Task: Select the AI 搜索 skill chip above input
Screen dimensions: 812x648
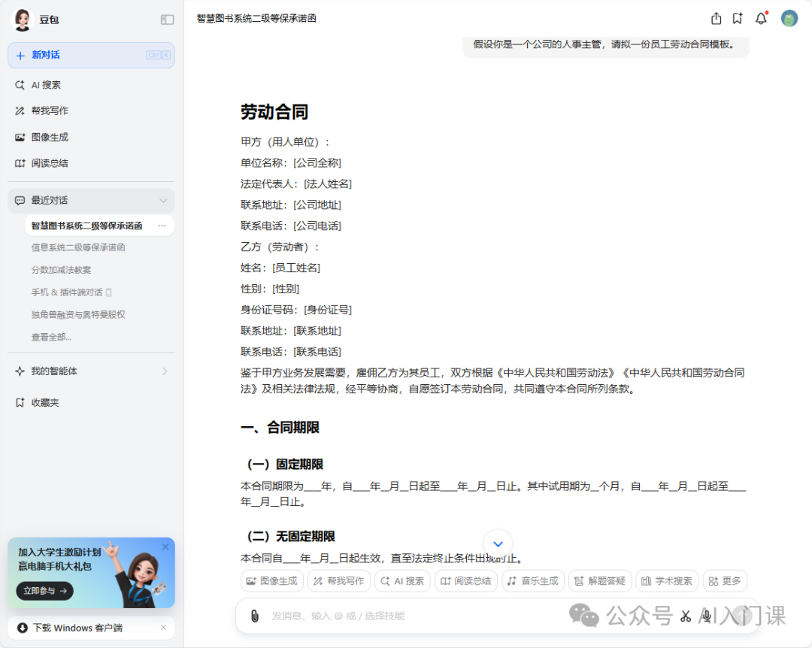Action: click(403, 581)
